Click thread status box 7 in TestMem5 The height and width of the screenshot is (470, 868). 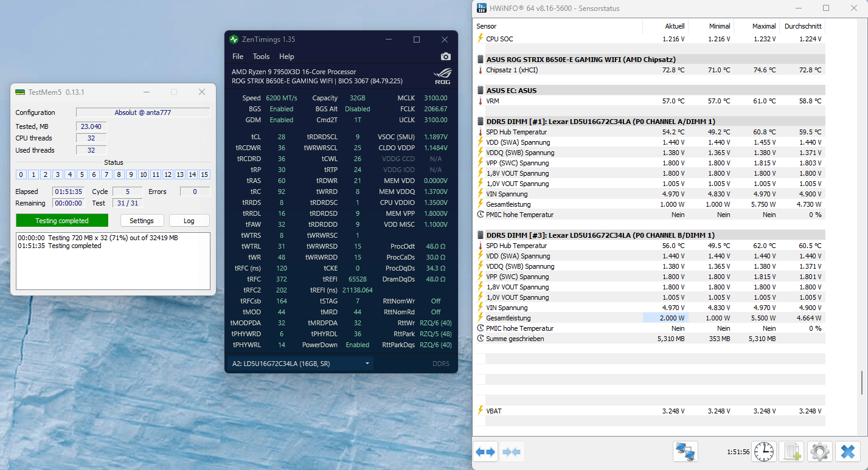click(106, 175)
